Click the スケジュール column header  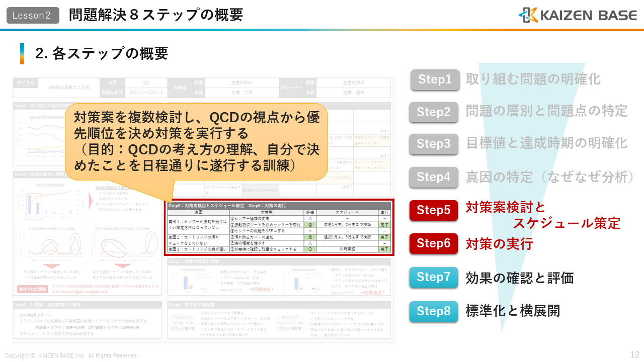pos(347,213)
